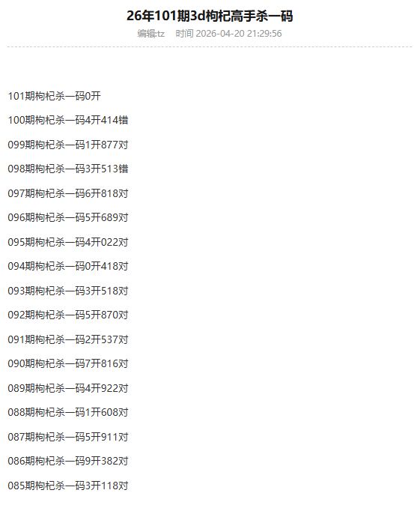Click the 085期 entry showing 118对
The image size is (420, 505).
click(x=68, y=486)
